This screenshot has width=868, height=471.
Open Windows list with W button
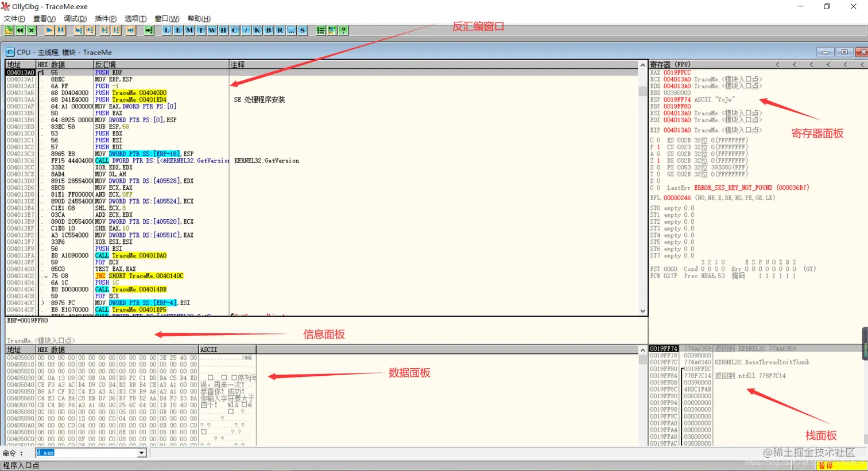click(x=212, y=30)
